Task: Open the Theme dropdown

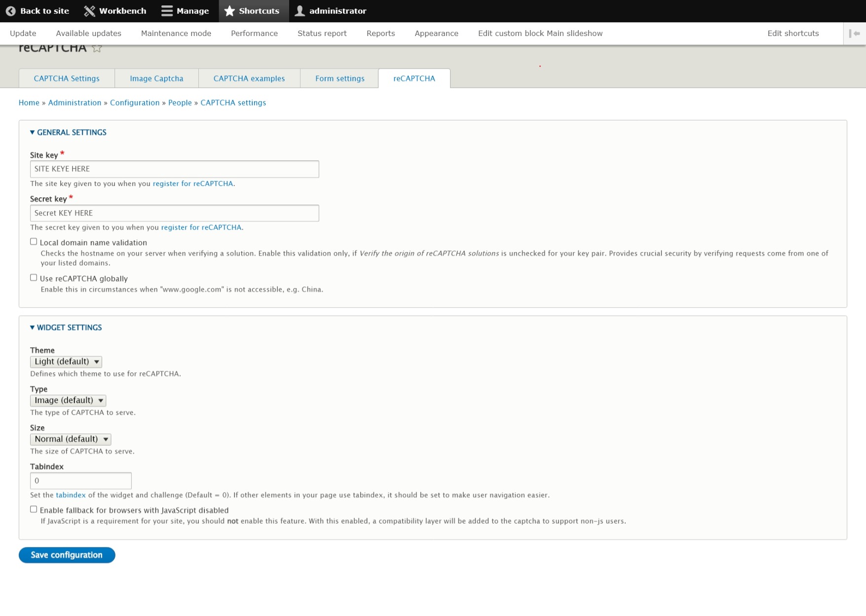Action: pyautogui.click(x=66, y=361)
